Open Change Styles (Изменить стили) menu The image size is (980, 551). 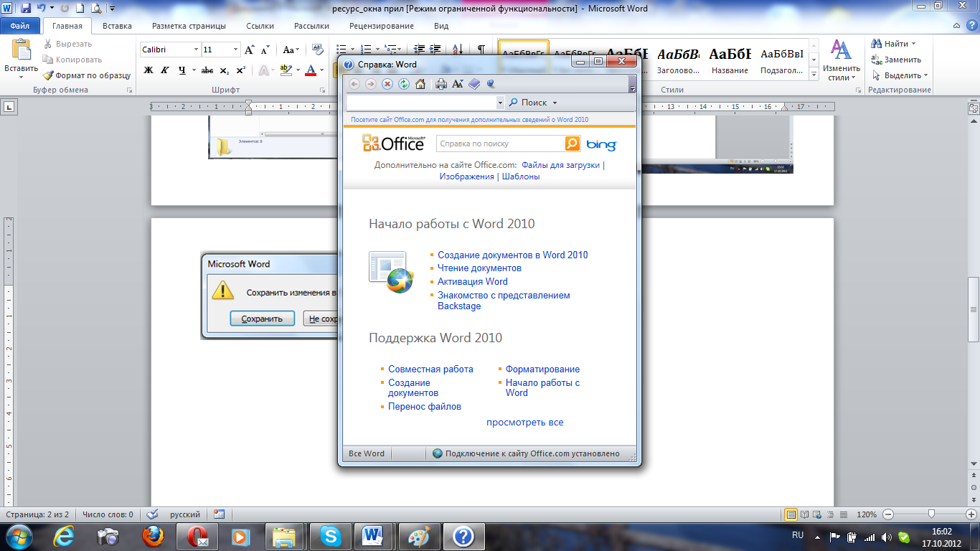[x=841, y=61]
